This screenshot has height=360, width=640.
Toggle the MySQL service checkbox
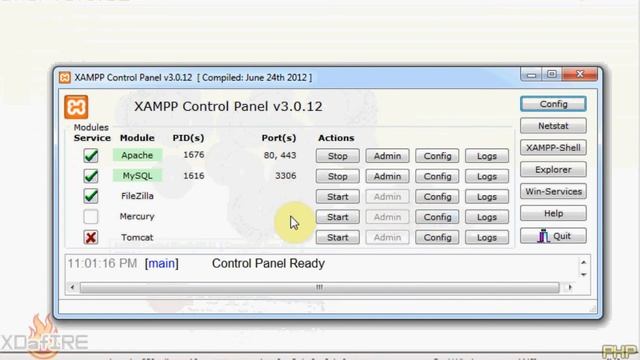click(91, 176)
